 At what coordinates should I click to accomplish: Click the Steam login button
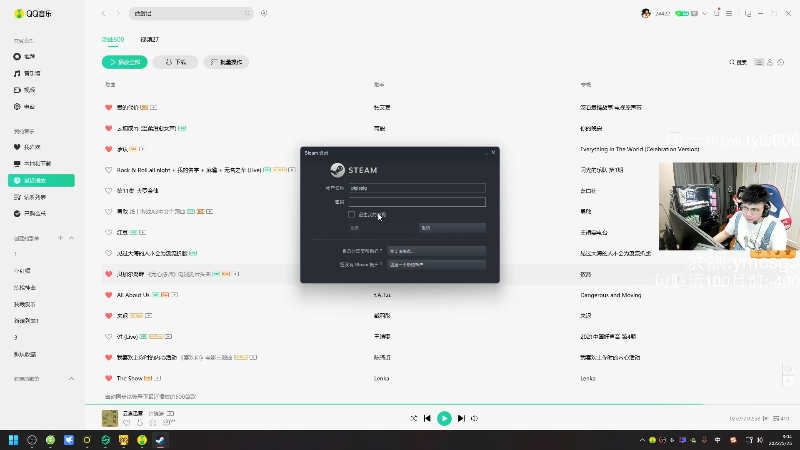click(382, 228)
